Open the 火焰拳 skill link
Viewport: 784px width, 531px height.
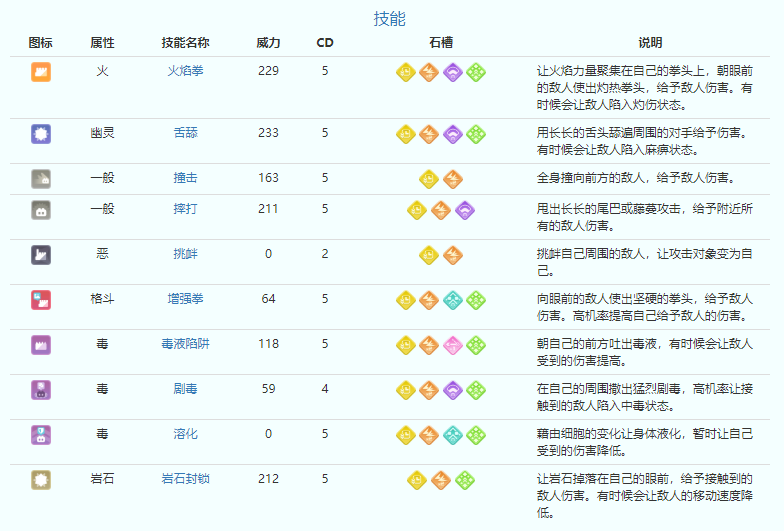pos(185,71)
